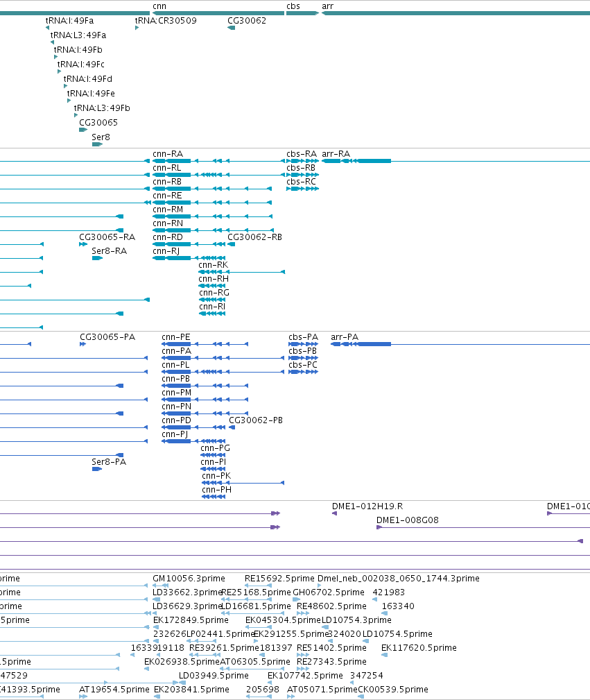590x700 pixels.
Task: Click the CG30065-PA protein label
Action: point(107,337)
